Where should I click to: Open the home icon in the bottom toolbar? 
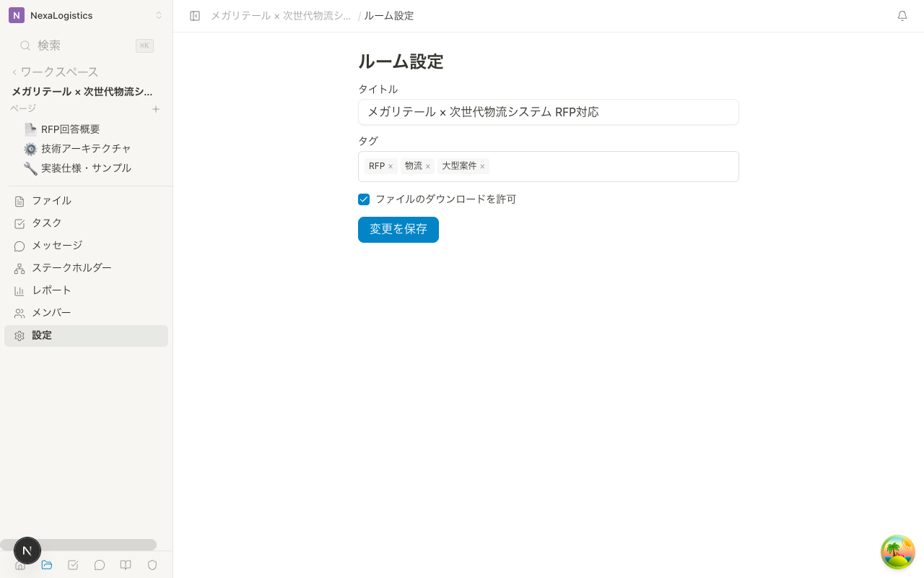20,565
